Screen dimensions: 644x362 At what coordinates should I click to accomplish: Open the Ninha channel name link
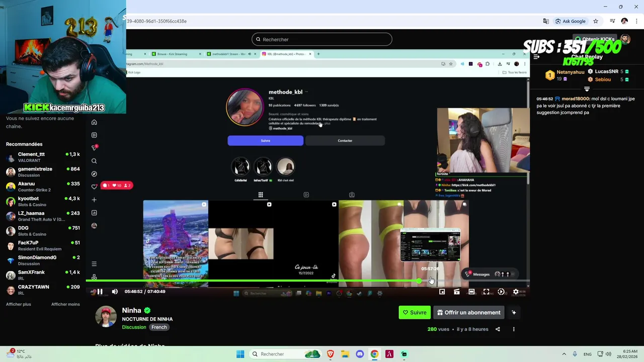131,310
